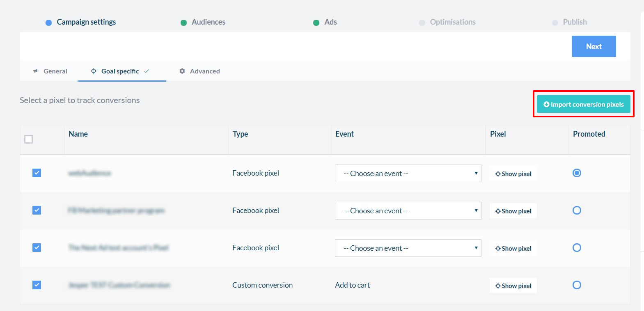Toggle the select-all checkbox in table header
Viewport: 644px width, 311px height.
tap(28, 139)
